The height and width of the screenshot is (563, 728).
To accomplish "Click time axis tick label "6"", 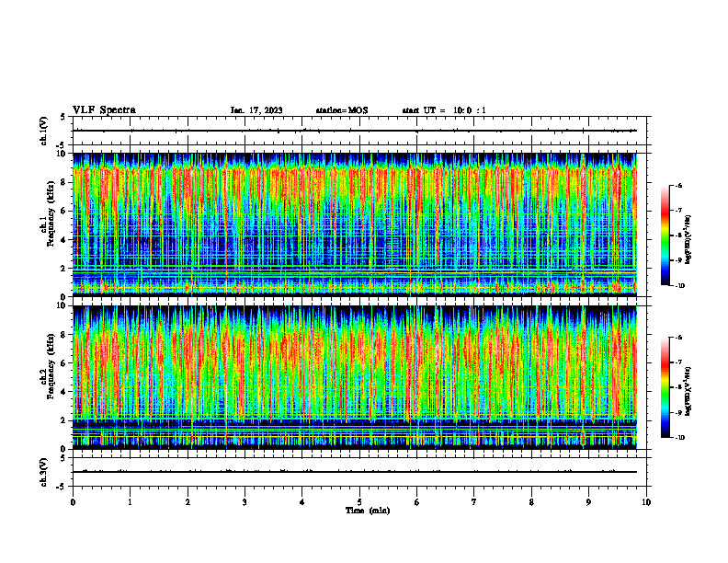I will click(x=417, y=502).
